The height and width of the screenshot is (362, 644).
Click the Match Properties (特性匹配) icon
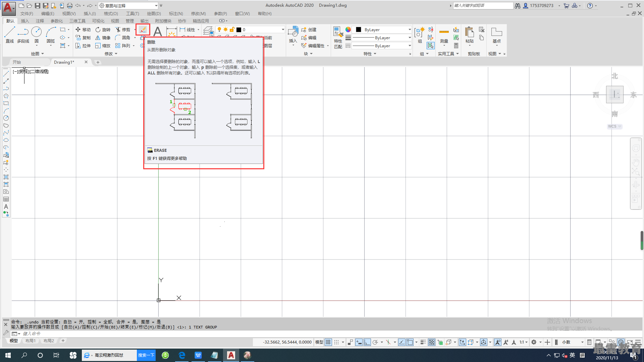[338, 32]
